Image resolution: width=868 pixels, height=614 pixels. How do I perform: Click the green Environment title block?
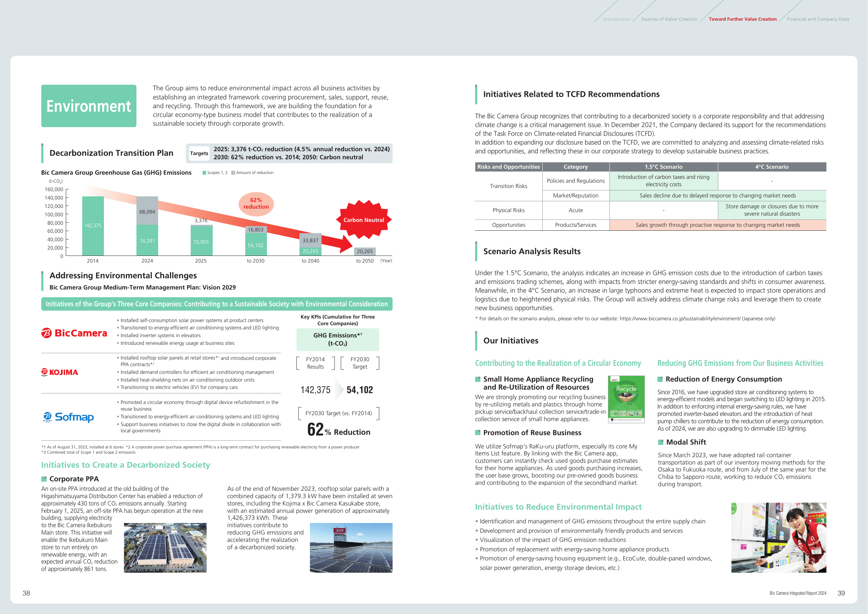(x=89, y=106)
